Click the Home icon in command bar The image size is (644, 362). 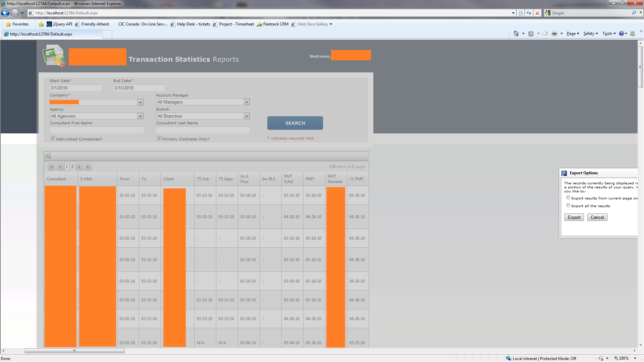point(516,34)
